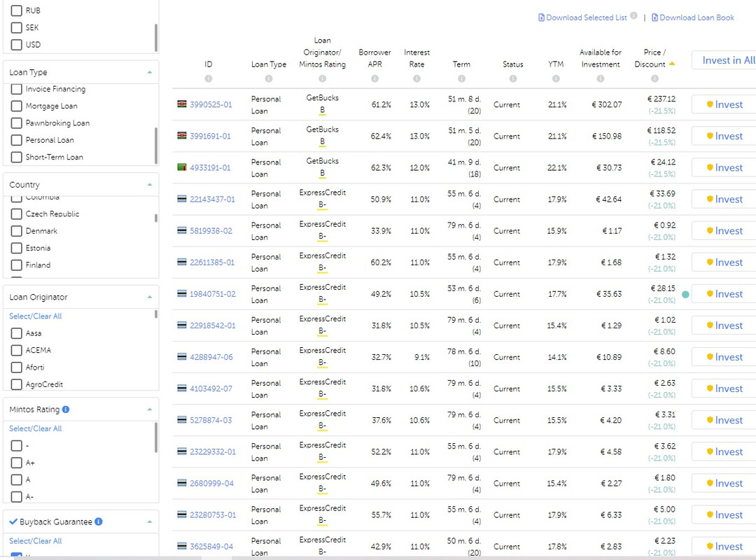The width and height of the screenshot is (756, 560).
Task: Collapse the Loan Originator filter section
Action: click(x=150, y=297)
